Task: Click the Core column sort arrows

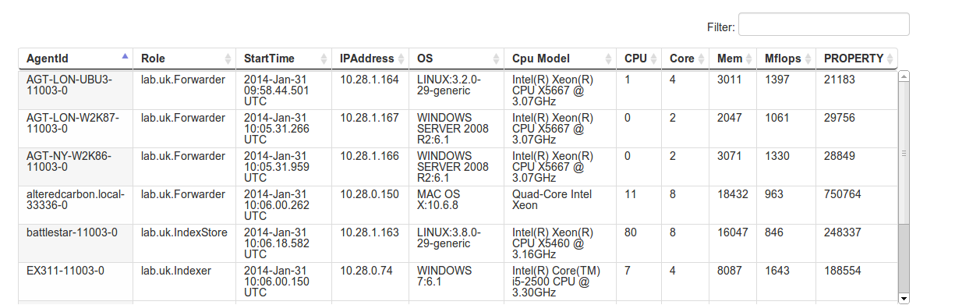Action: pyautogui.click(x=702, y=59)
